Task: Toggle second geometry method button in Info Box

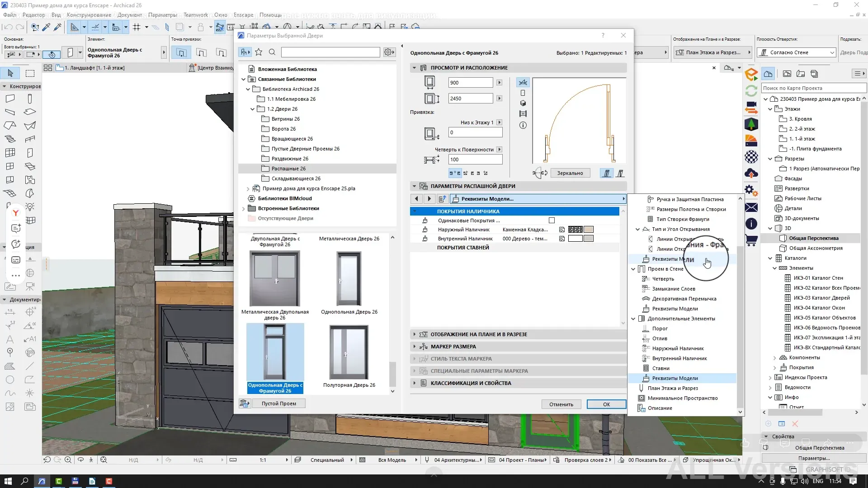Action: point(201,53)
